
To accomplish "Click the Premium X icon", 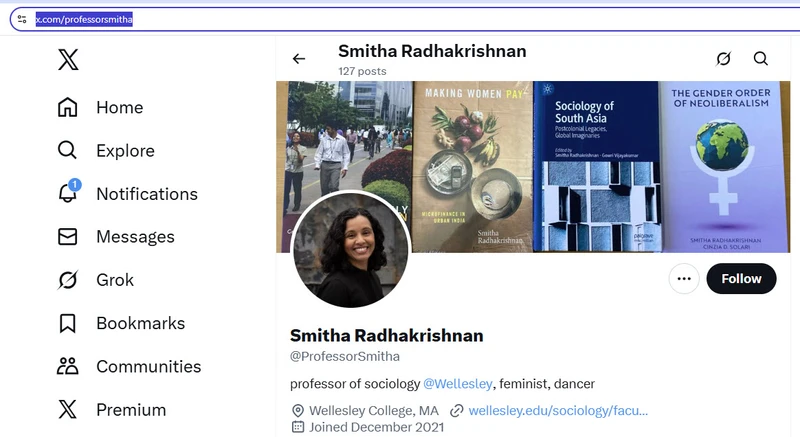I will (67, 409).
